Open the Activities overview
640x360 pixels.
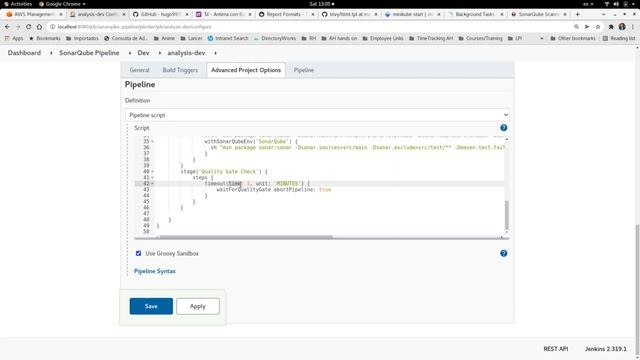pos(18,4)
